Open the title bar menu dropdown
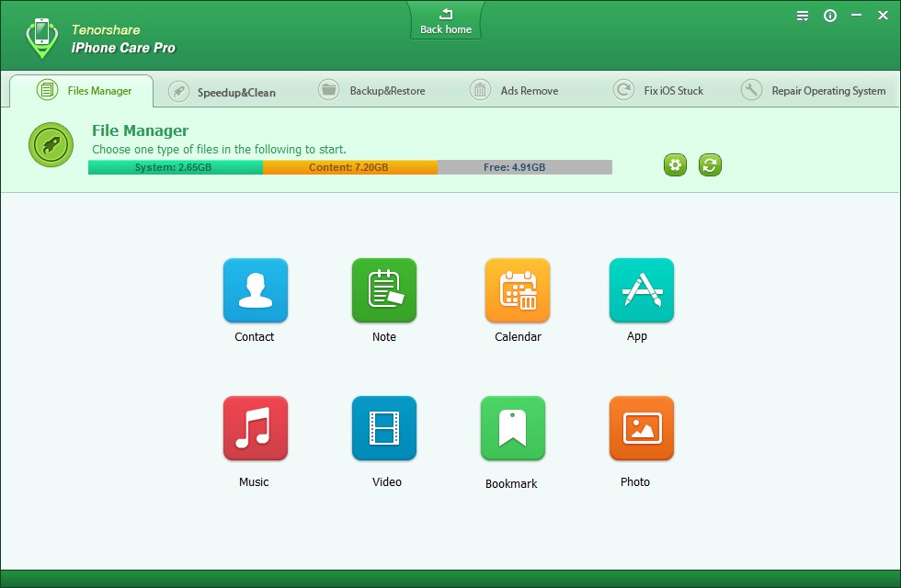 point(803,16)
